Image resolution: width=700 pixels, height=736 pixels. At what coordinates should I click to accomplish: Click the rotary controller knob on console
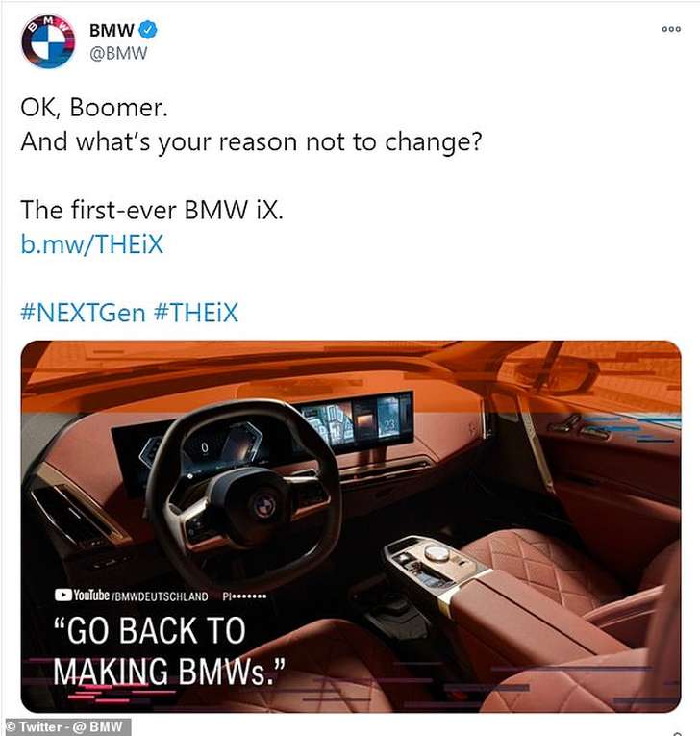click(437, 553)
